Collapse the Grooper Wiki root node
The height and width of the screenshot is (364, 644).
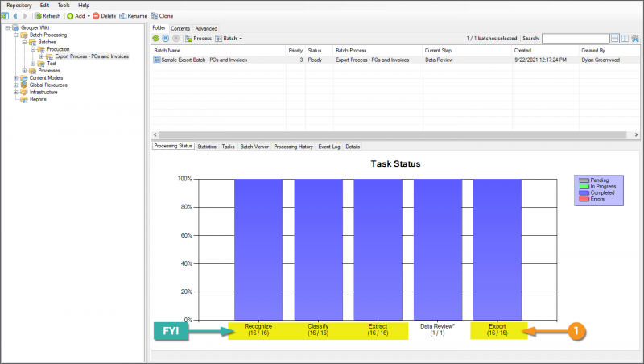7,28
